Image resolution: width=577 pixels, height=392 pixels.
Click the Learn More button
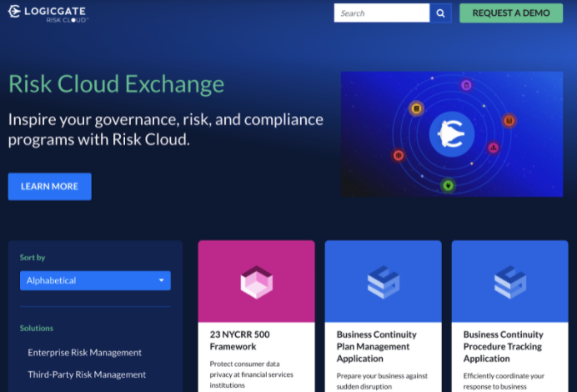pyautogui.click(x=50, y=186)
